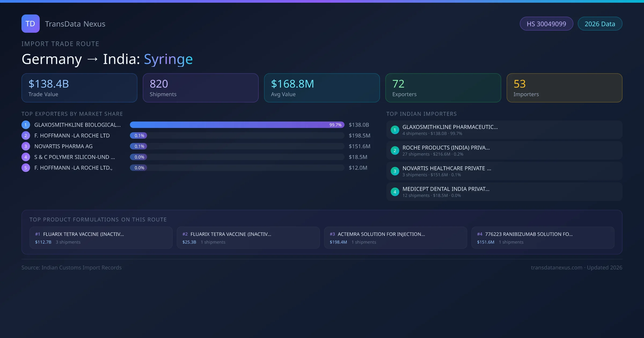This screenshot has width=644, height=338.
Task: Open #4 RANIBIZUMAB SOLUTION formulation card
Action: point(543,238)
